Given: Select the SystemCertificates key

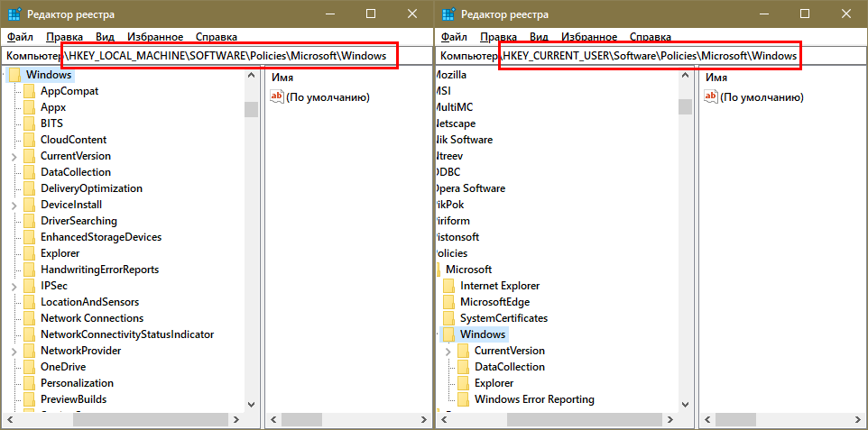Looking at the screenshot, I should [x=503, y=318].
